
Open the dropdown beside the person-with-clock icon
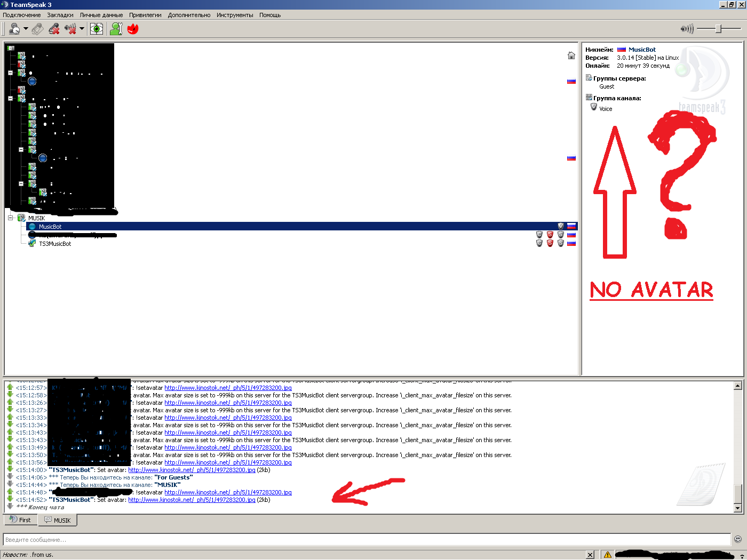26,29
